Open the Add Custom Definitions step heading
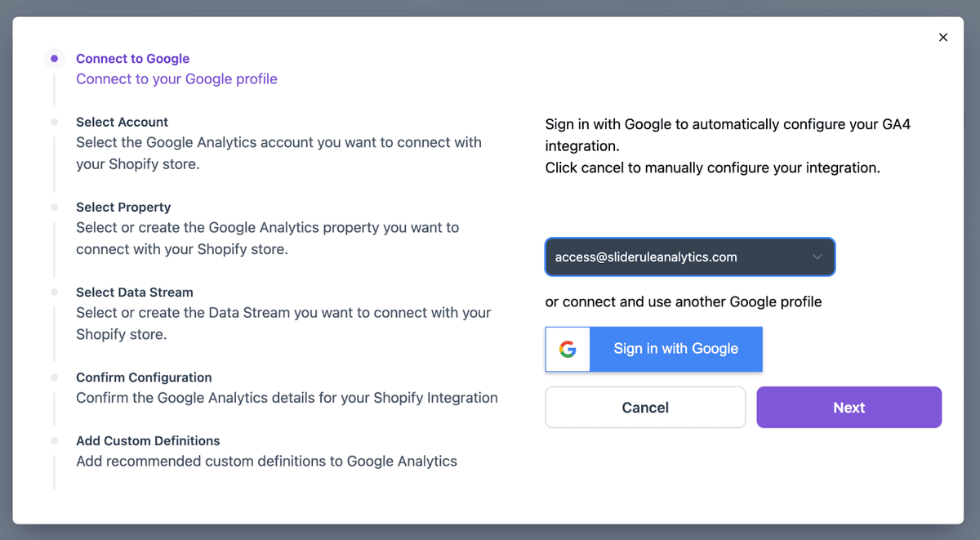Screen dimensions: 980x540 tap(148, 440)
